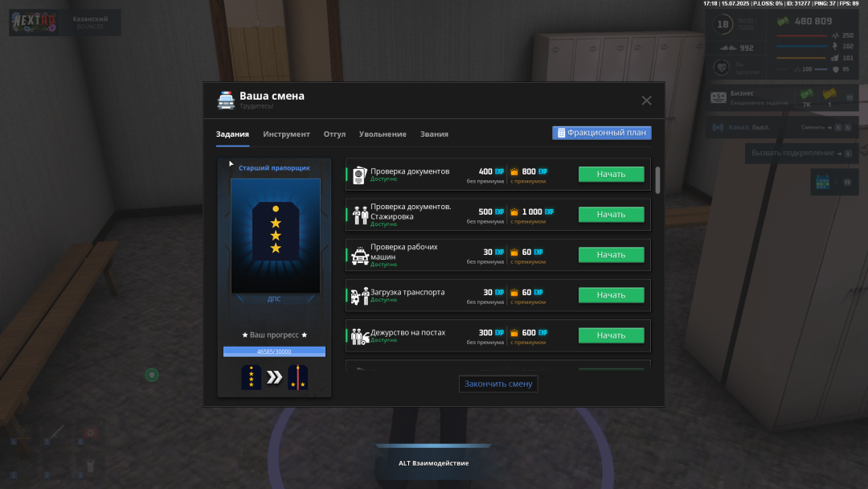Click the task list scrollbar

tap(657, 180)
